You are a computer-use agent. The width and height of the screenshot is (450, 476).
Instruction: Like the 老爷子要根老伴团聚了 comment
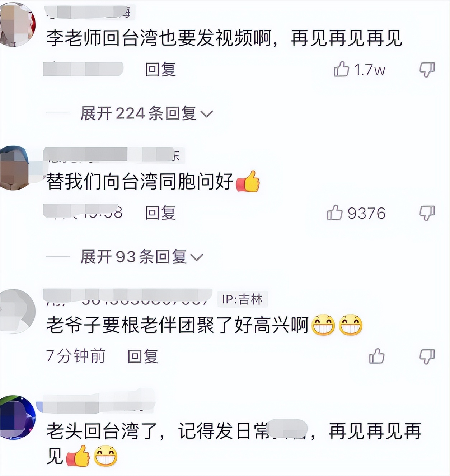[377, 356]
